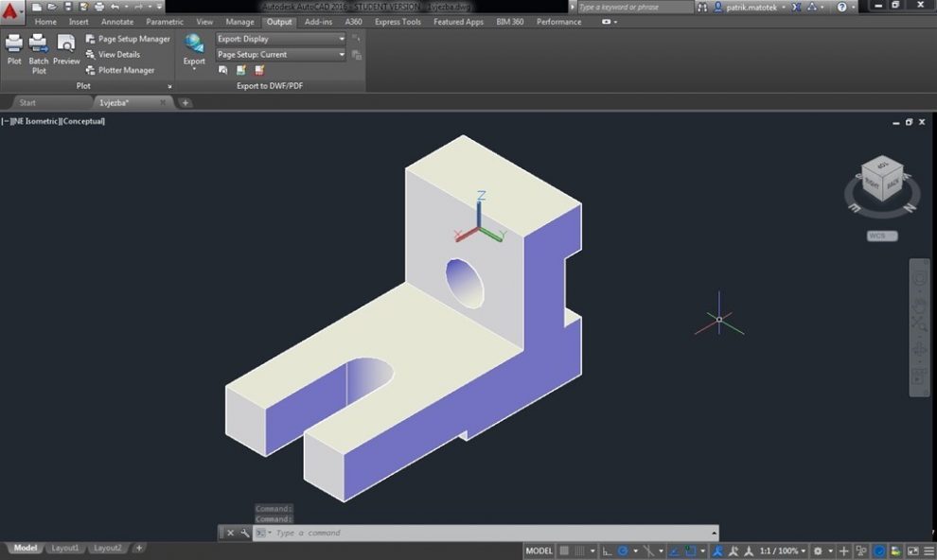Open the Page Setup: Current dropdown
937x560 pixels.
[x=281, y=55]
